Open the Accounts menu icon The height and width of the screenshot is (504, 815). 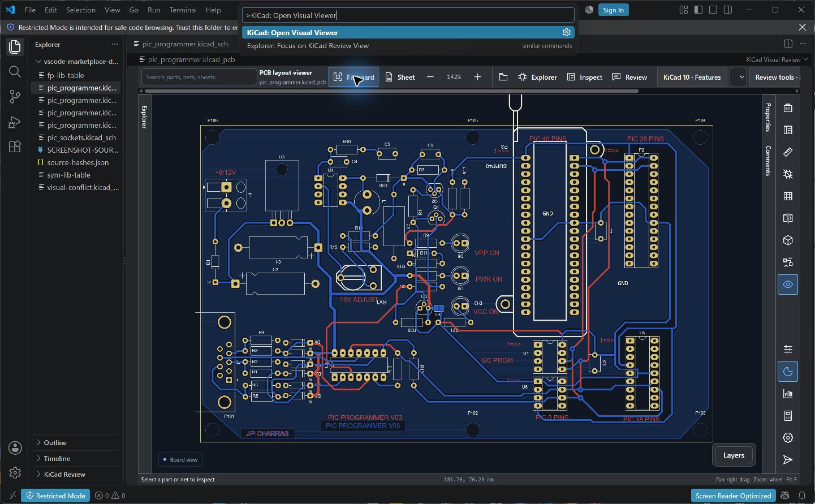[x=15, y=447]
